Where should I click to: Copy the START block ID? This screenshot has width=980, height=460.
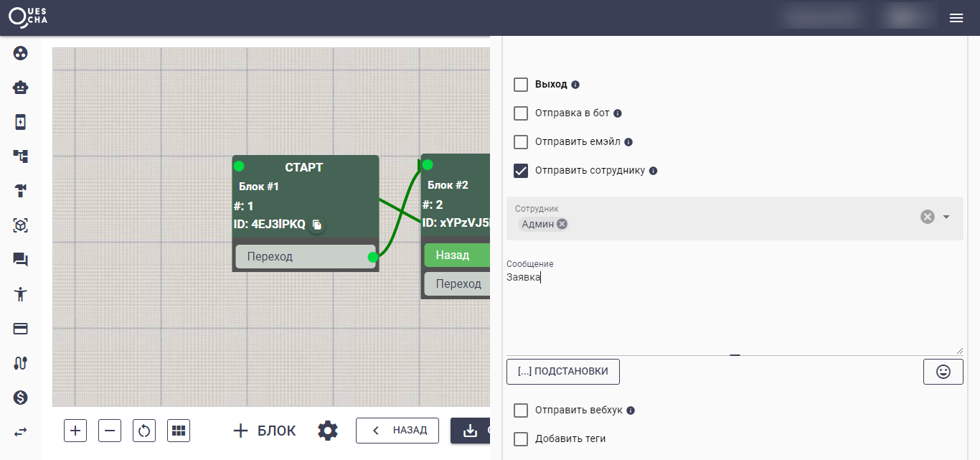pyautogui.click(x=316, y=225)
